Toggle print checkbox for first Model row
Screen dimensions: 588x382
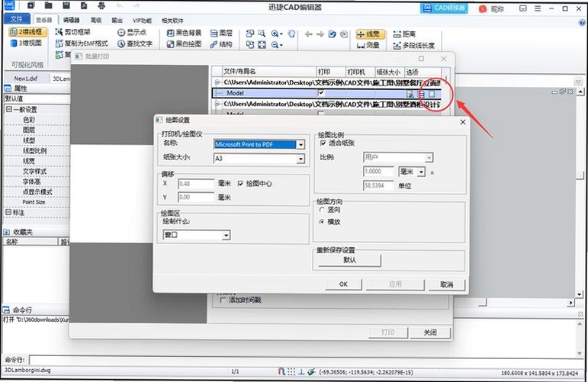[321, 92]
